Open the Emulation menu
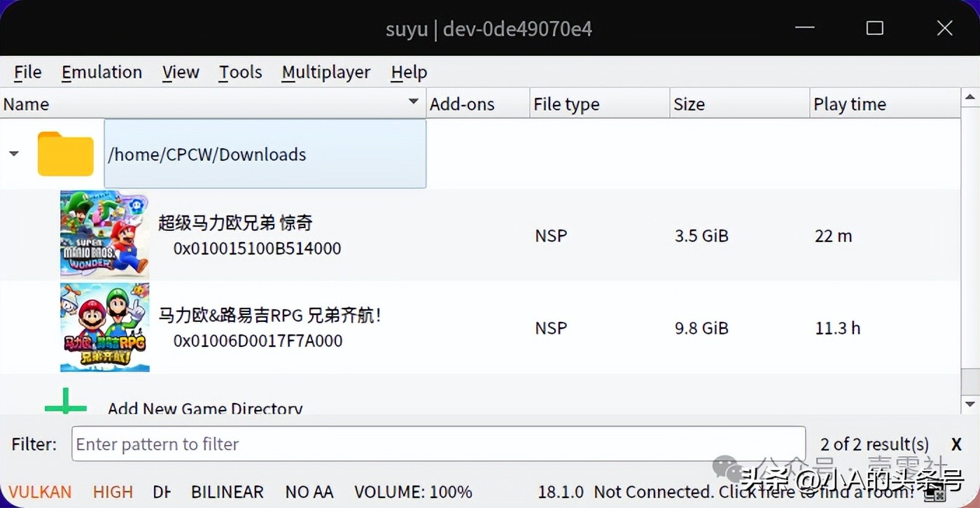The width and height of the screenshot is (980, 508). tap(101, 72)
